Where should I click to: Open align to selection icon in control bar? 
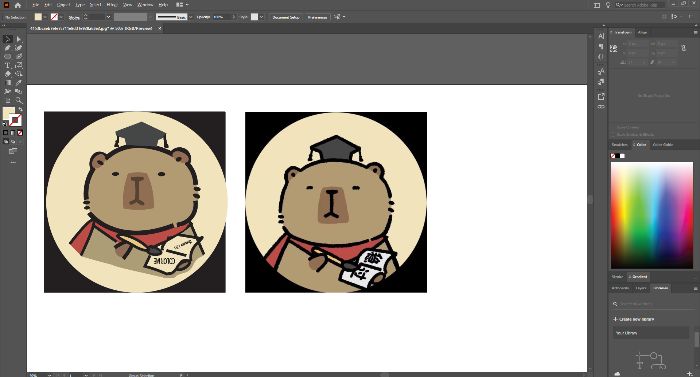pos(338,17)
